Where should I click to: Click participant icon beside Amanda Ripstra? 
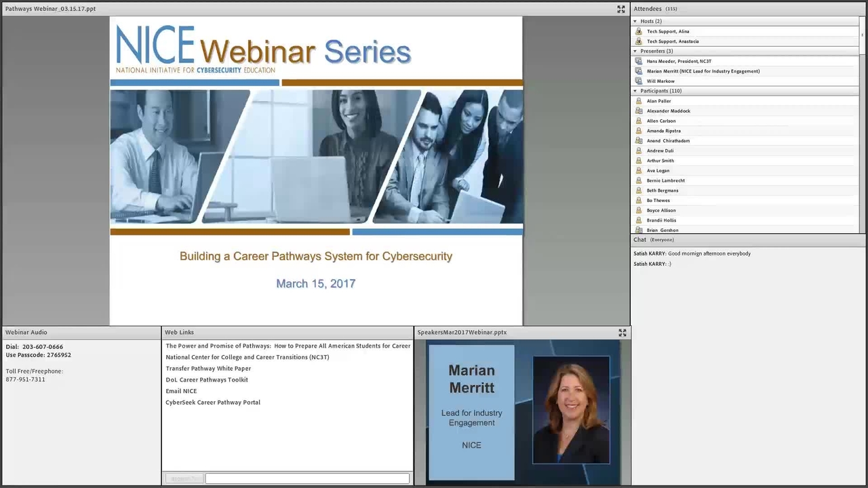point(638,131)
